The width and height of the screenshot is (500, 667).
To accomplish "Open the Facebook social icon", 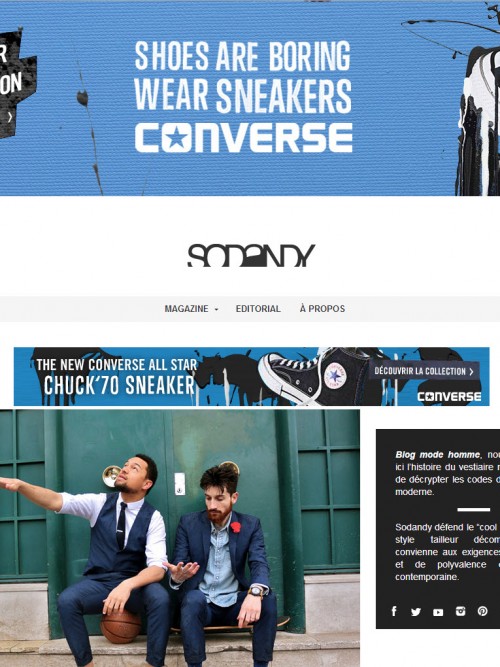I will 394,611.
